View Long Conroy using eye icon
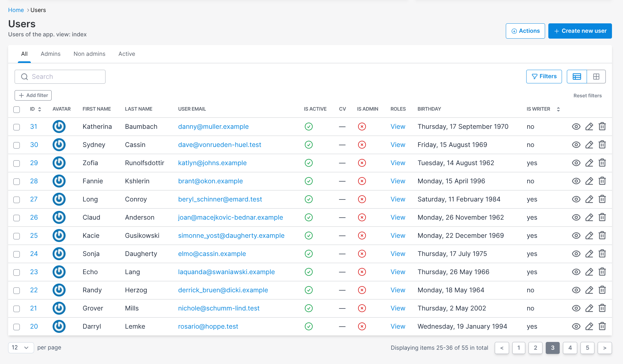Screen dimensions: 623x364 click(x=576, y=199)
